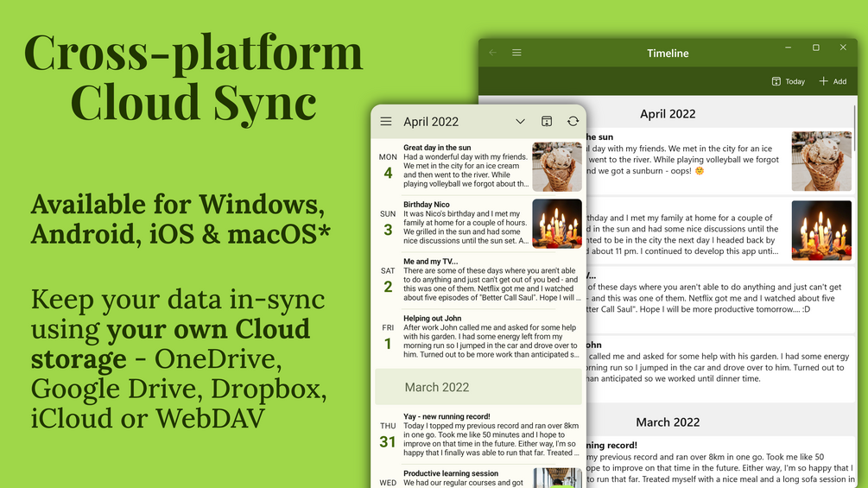This screenshot has height=488, width=868.
Task: Open 'Yay - new running record!' mobile entry
Action: click(x=478, y=435)
